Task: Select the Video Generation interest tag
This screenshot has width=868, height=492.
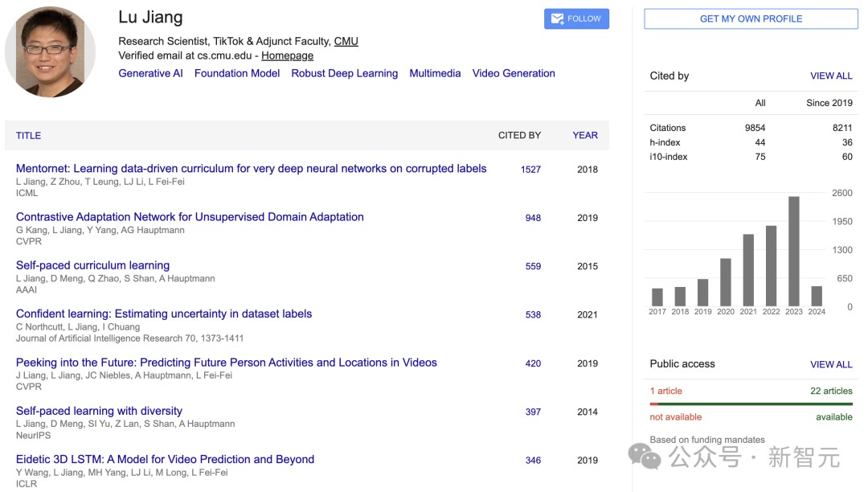Action: click(x=514, y=73)
